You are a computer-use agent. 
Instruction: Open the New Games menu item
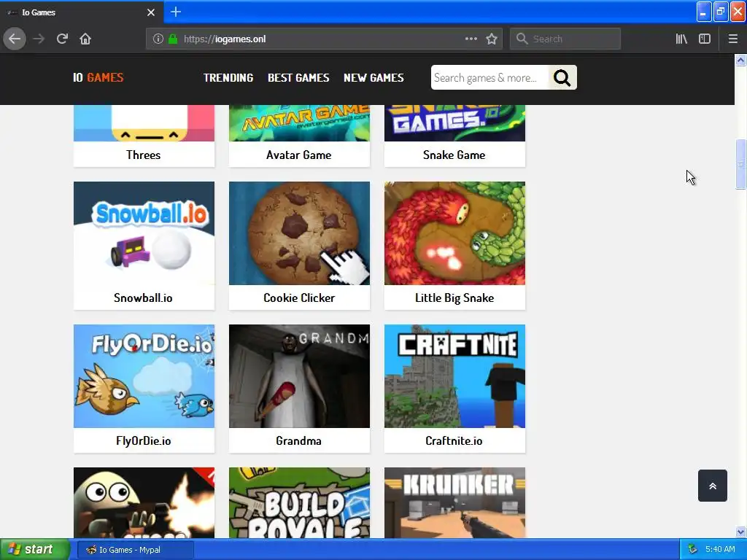[373, 77]
